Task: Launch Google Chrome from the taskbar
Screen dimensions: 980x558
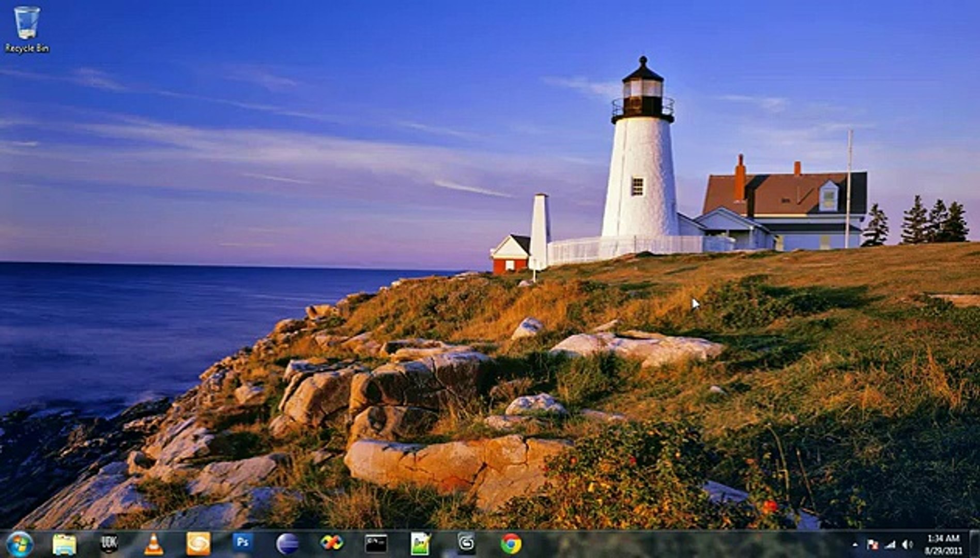Action: 511,544
